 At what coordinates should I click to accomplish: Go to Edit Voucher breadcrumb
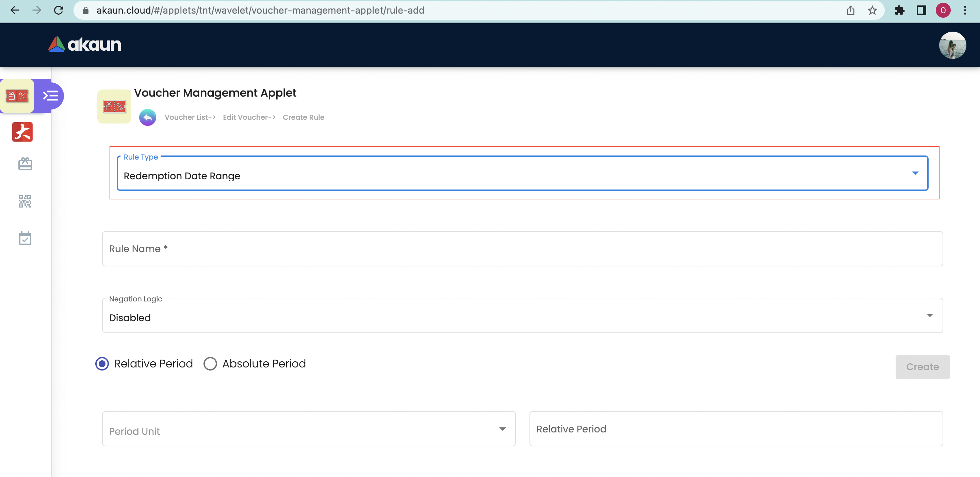click(249, 117)
